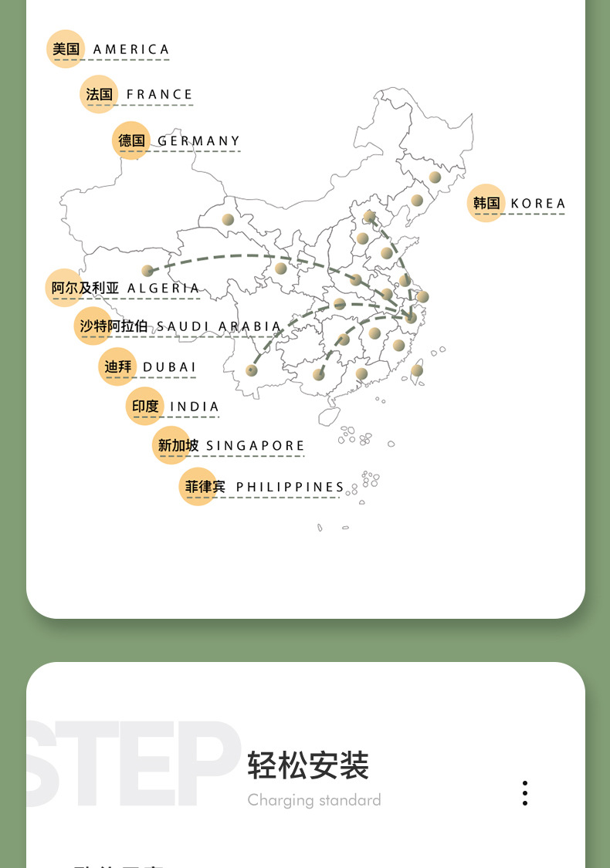Screen dimensions: 610x868
Task: Click the 印度 India country badge
Action: 144,407
